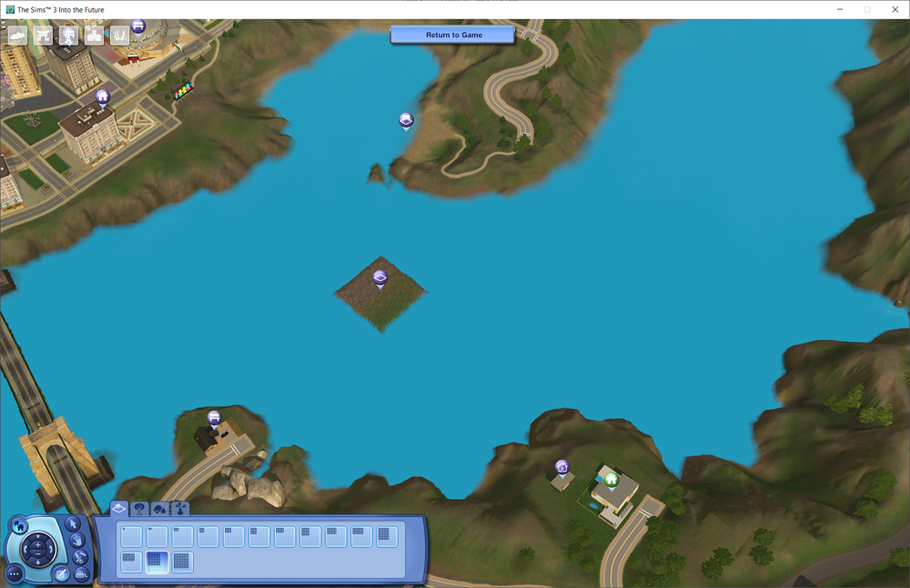The width and height of the screenshot is (910, 588).
Task: Click community lot tag over the city plaza
Action: [x=138, y=26]
